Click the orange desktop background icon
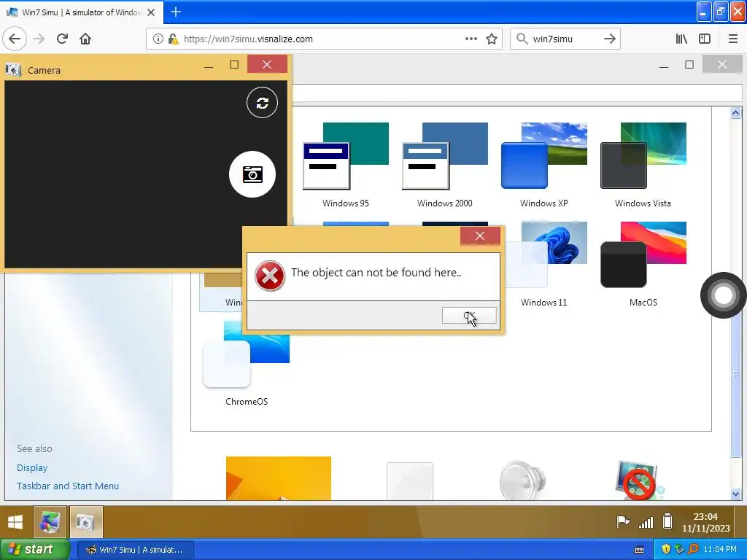This screenshot has width=747, height=560. coord(278,478)
